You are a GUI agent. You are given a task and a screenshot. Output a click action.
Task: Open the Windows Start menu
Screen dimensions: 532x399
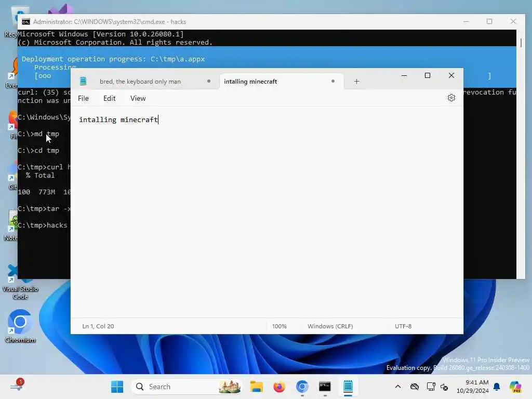(x=117, y=387)
